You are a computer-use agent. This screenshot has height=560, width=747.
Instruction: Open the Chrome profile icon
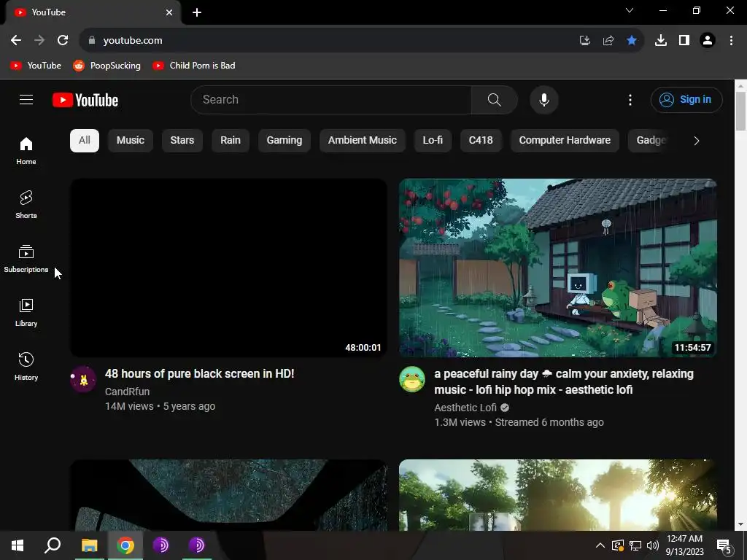[708, 41]
